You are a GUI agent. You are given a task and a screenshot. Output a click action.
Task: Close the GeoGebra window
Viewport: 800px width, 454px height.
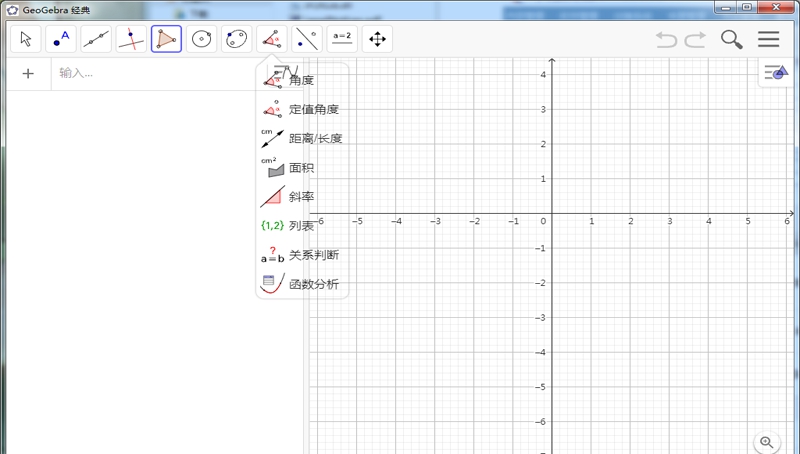pyautogui.click(x=776, y=7)
